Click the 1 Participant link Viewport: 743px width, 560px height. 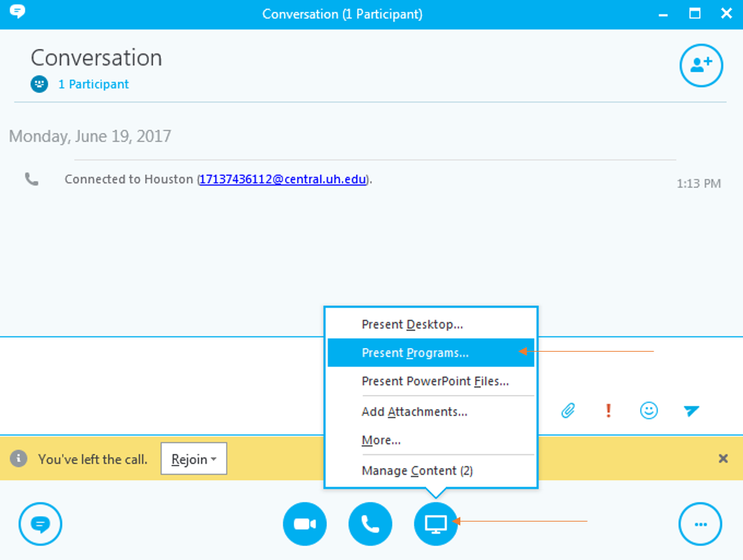point(94,84)
